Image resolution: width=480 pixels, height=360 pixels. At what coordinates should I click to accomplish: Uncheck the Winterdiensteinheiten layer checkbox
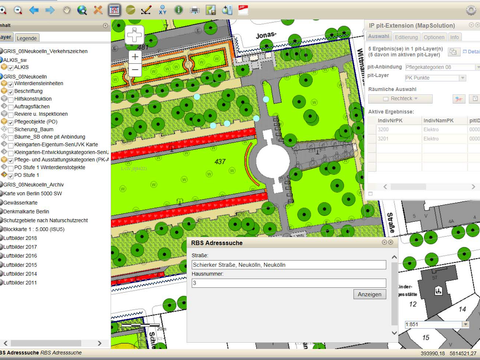[x=10, y=84]
